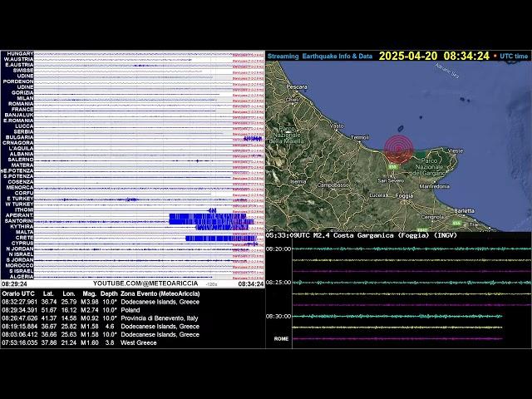Click the 08:34:24 yellow clock display
Screen dimensions: 532x399
(466, 56)
